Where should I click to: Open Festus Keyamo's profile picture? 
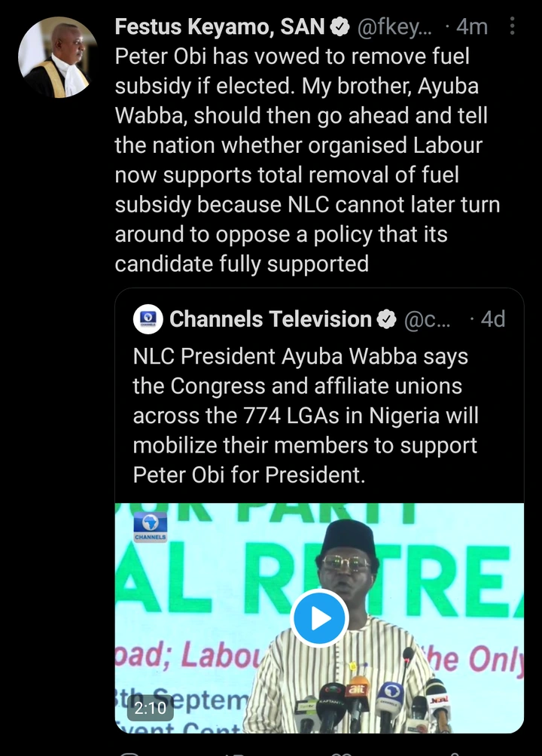click(58, 57)
